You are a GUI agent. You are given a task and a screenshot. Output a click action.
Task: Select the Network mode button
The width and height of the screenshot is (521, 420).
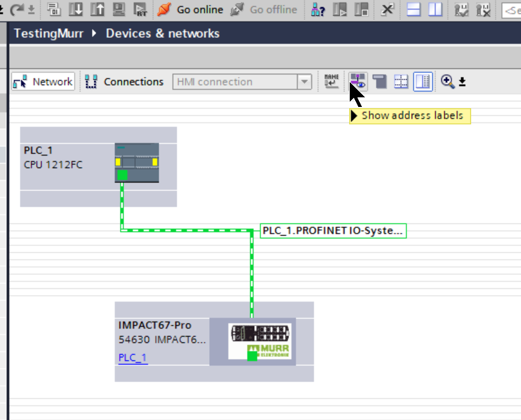click(x=43, y=81)
